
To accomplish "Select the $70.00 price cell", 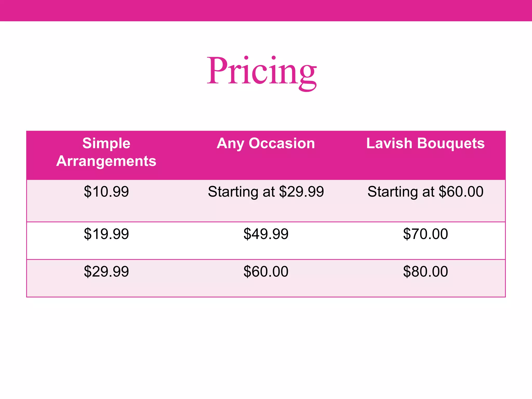I will click(425, 234).
